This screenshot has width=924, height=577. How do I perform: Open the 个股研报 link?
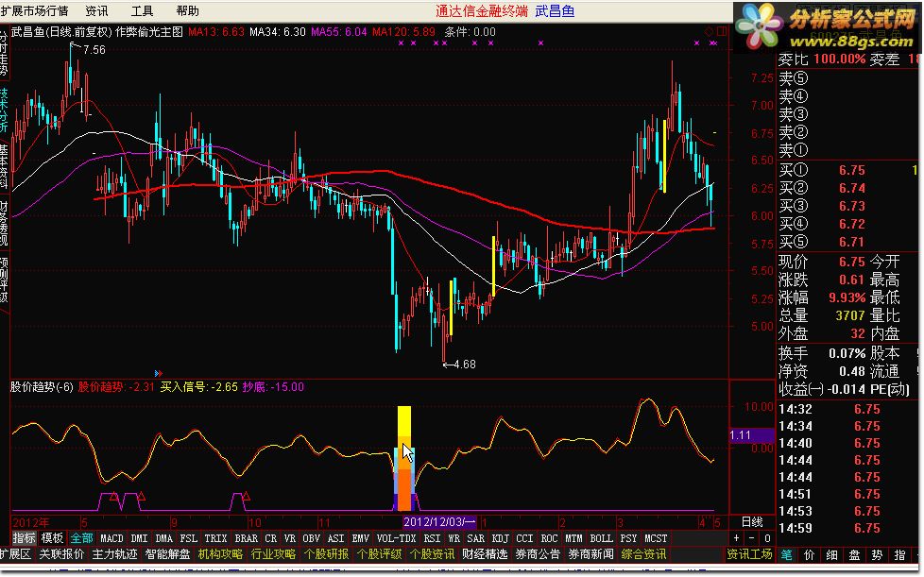click(x=326, y=554)
